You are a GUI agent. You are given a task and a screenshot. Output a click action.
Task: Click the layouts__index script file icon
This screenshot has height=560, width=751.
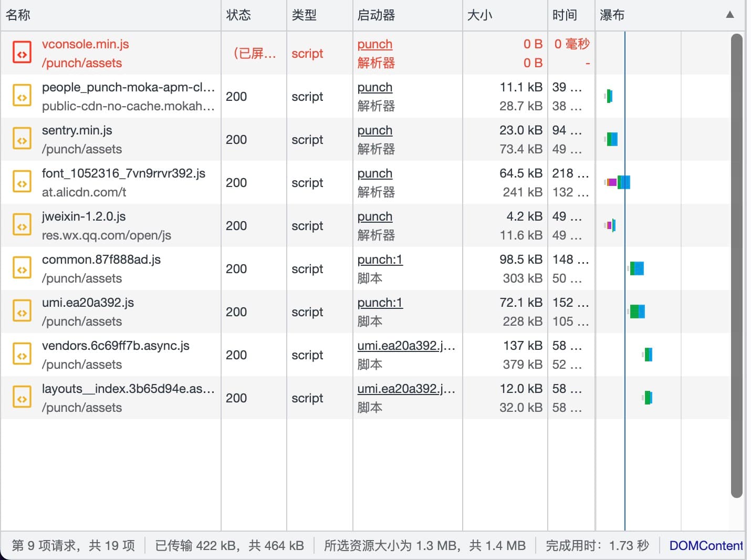tap(22, 398)
